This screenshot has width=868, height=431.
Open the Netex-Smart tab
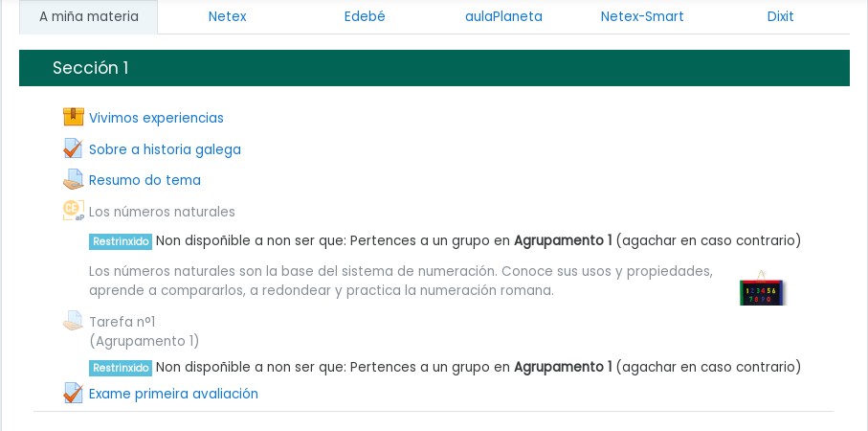[x=642, y=16]
